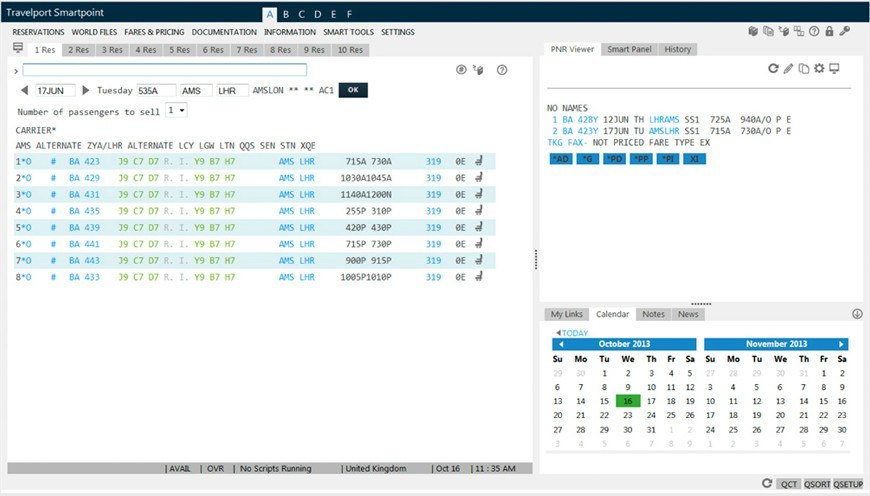Switch to the 10 Res tab

click(350, 50)
